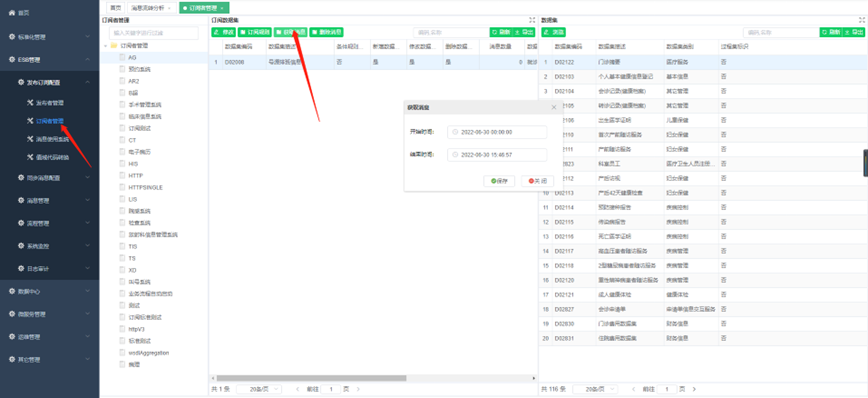Select HTTPSINGLE in subscriber tree
This screenshot has width=868, height=398.
pyautogui.click(x=146, y=187)
